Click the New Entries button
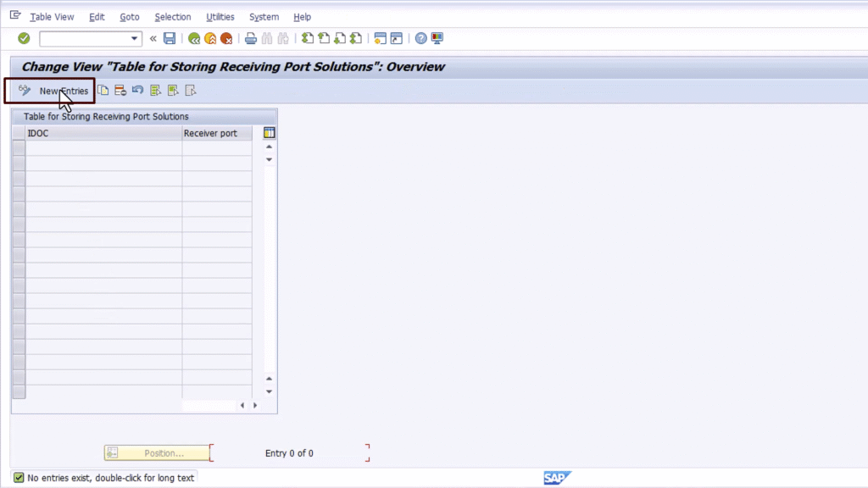This screenshot has height=488, width=868. pos(64,90)
